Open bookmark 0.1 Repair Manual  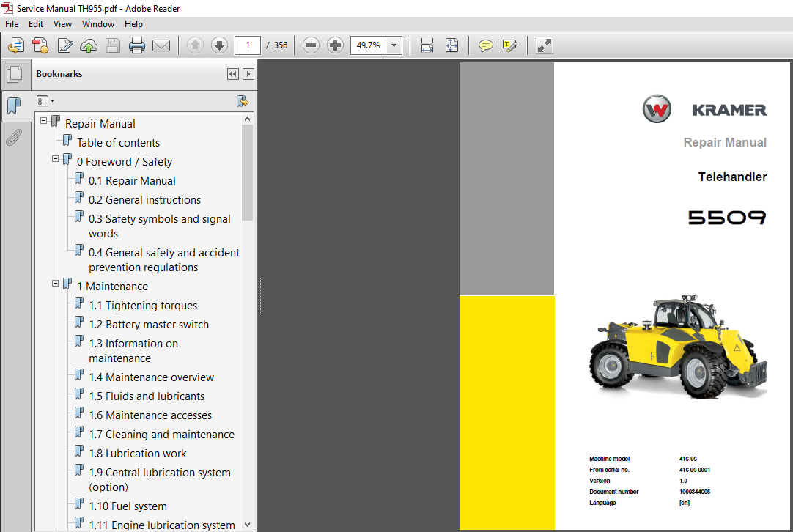click(132, 181)
